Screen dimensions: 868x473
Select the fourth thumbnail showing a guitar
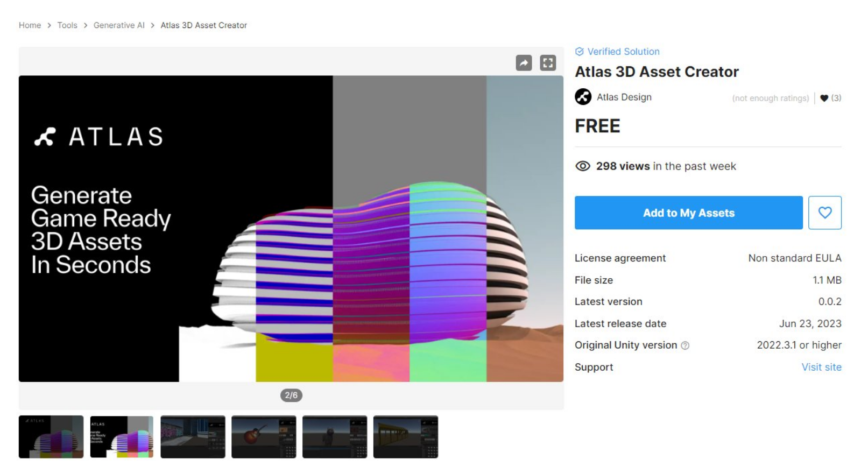pos(264,437)
